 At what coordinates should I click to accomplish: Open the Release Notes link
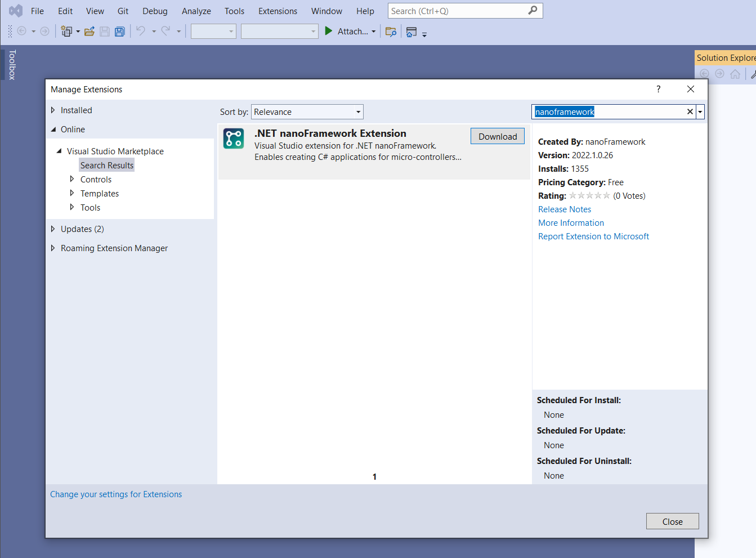pos(565,209)
